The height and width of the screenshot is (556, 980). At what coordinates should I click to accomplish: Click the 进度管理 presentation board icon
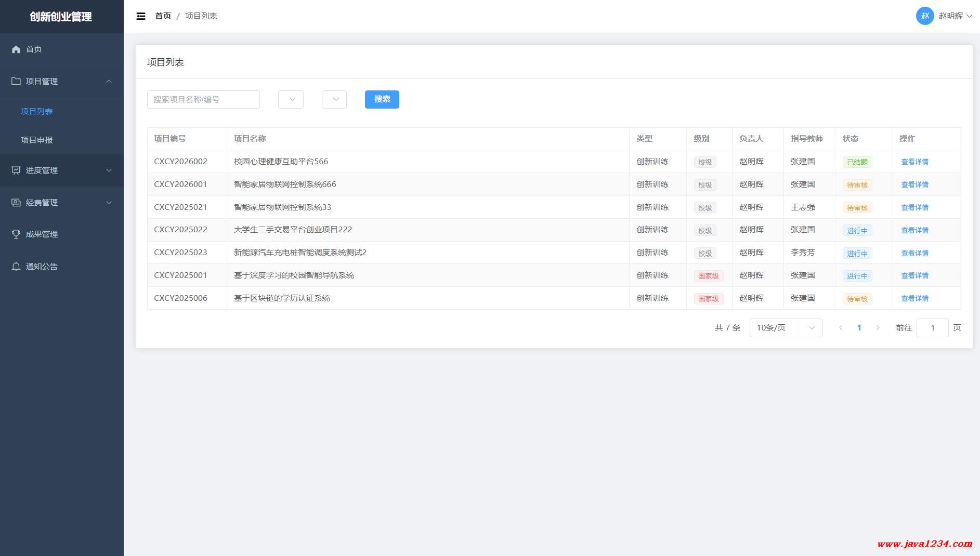click(16, 170)
